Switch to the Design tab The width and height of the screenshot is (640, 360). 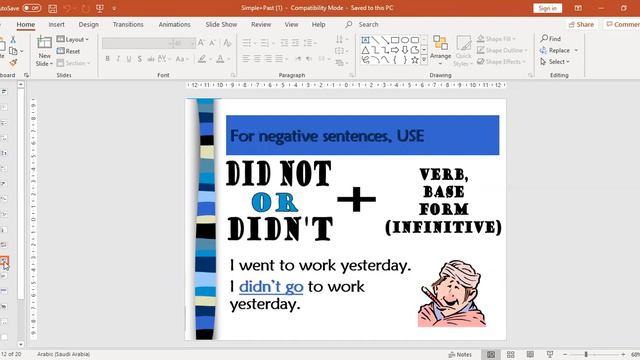89,24
